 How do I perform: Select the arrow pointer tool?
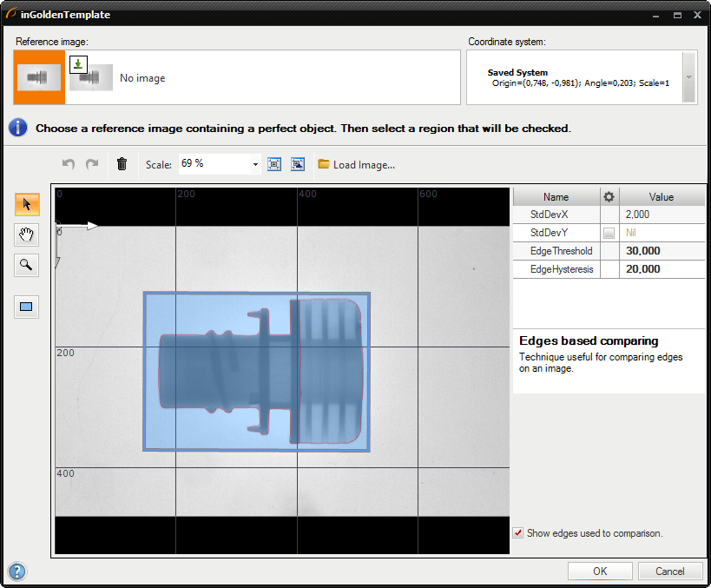point(27,205)
